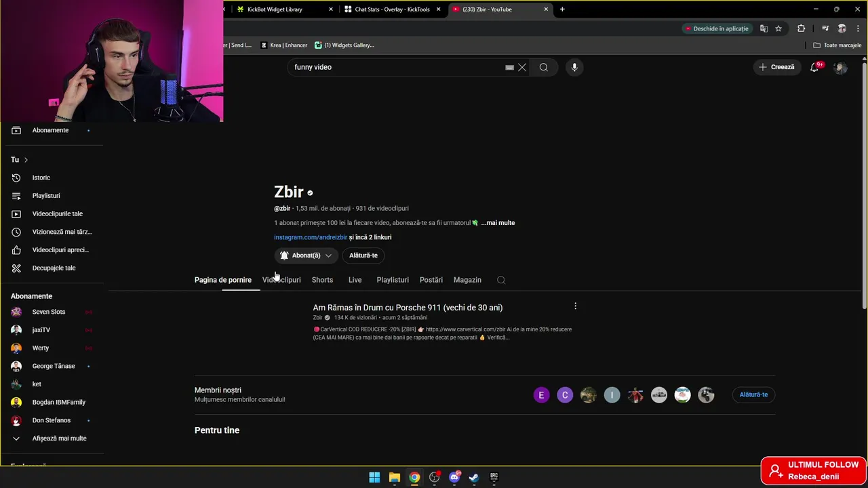868x488 pixels.
Task: Click the channel search magnifier icon
Action: point(501,280)
